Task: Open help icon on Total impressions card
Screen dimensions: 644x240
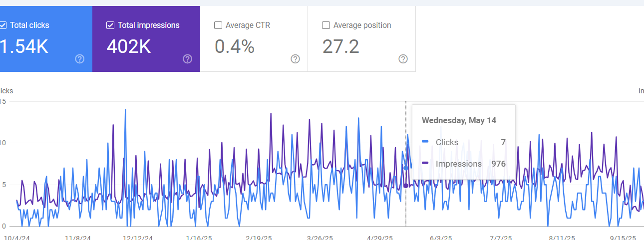Action: (x=188, y=59)
